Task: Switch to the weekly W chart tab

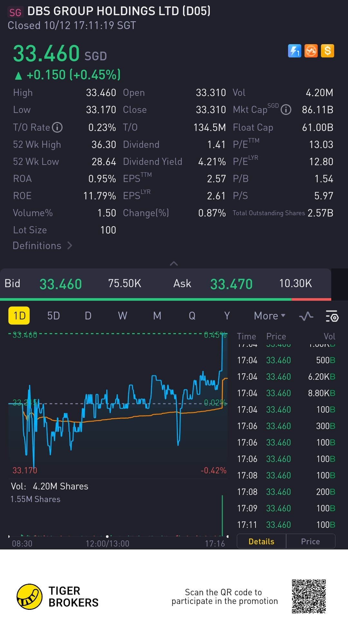Action: click(x=122, y=316)
